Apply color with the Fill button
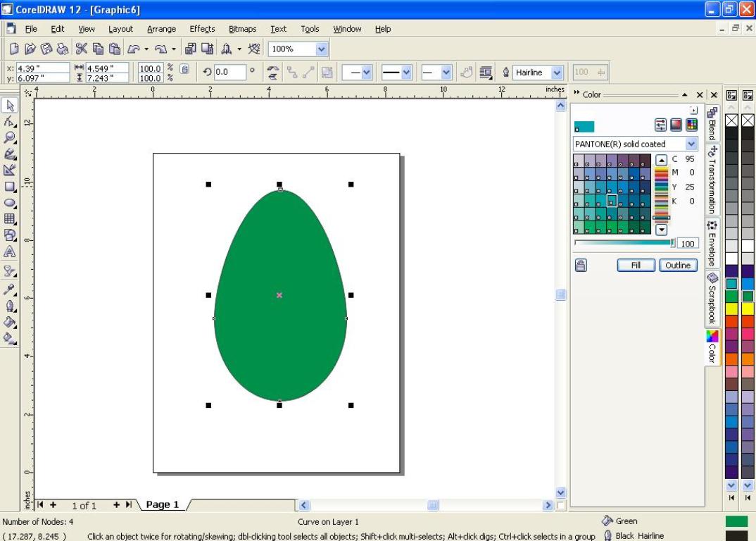The height and width of the screenshot is (541, 756). coord(636,265)
